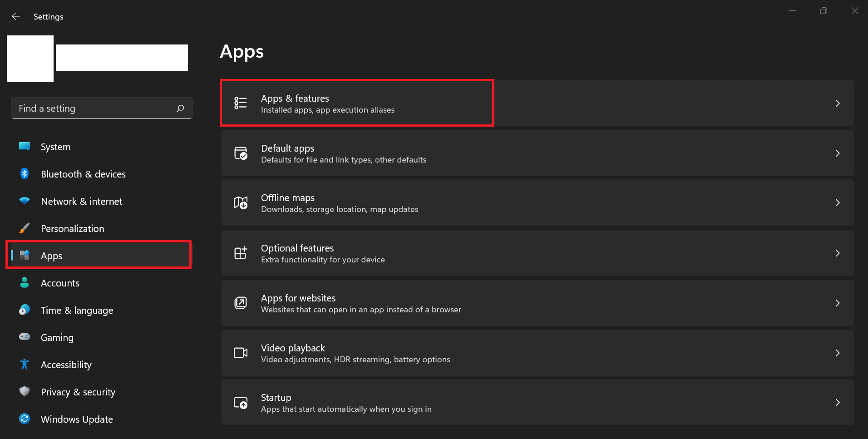Viewport: 868px width, 439px height.
Task: Click the Apps for websites icon
Action: (x=241, y=303)
